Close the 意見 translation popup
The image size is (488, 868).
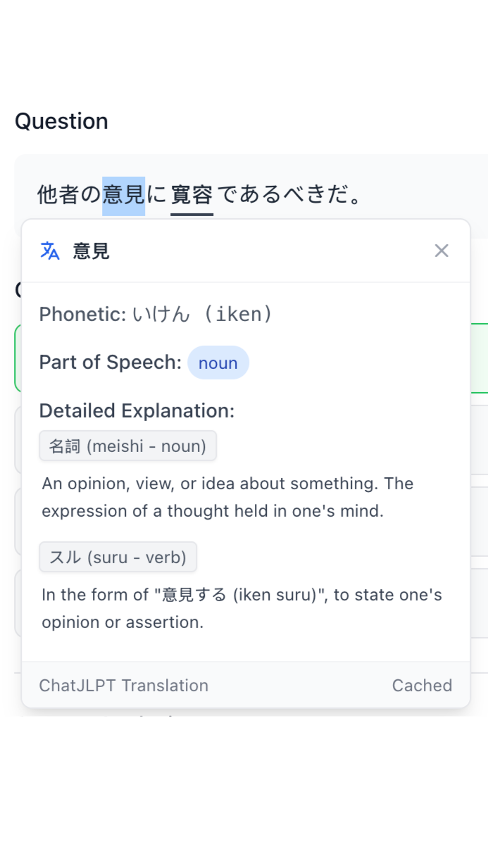[x=442, y=250]
